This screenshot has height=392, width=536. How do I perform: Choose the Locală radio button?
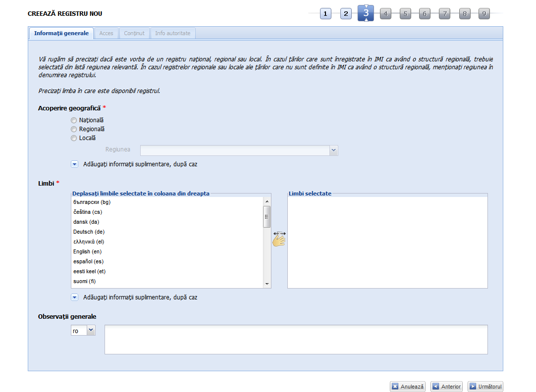coord(74,139)
